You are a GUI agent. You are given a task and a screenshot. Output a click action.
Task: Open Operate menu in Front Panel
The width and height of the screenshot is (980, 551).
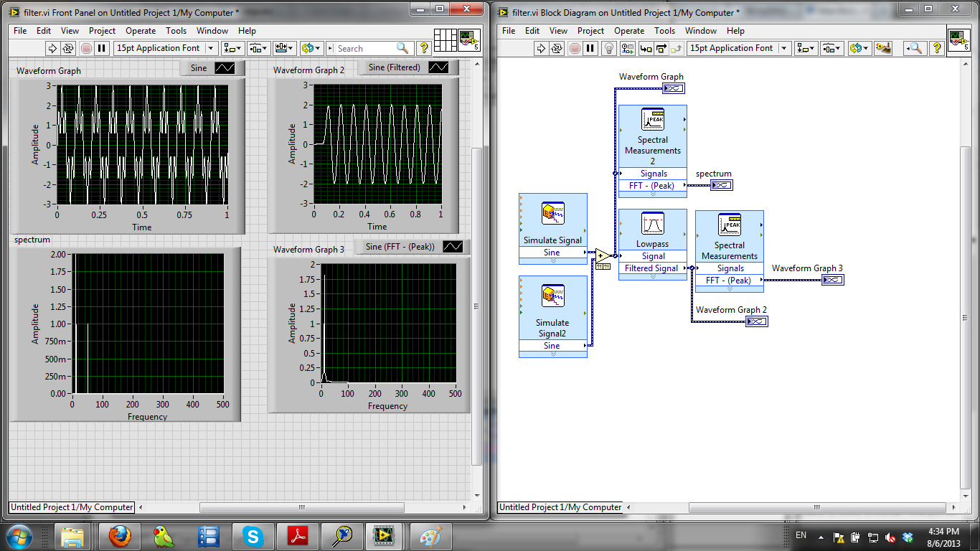pos(141,31)
